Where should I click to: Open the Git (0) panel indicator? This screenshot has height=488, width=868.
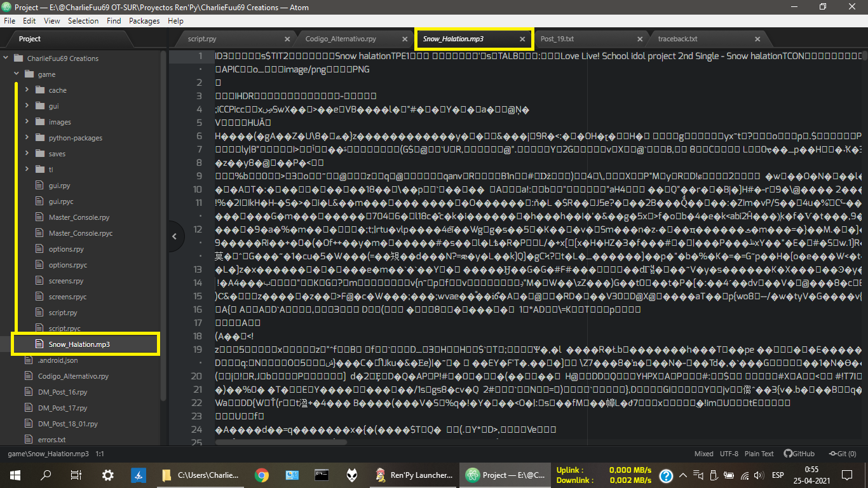point(843,454)
